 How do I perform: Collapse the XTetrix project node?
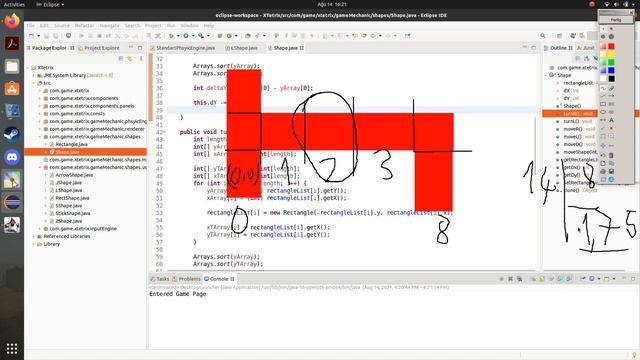(x=28, y=68)
